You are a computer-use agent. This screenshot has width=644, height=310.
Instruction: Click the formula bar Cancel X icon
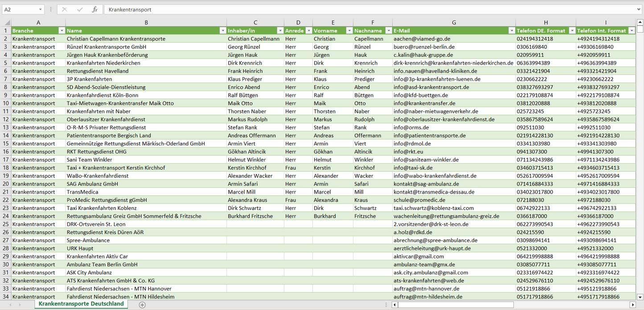[65, 9]
